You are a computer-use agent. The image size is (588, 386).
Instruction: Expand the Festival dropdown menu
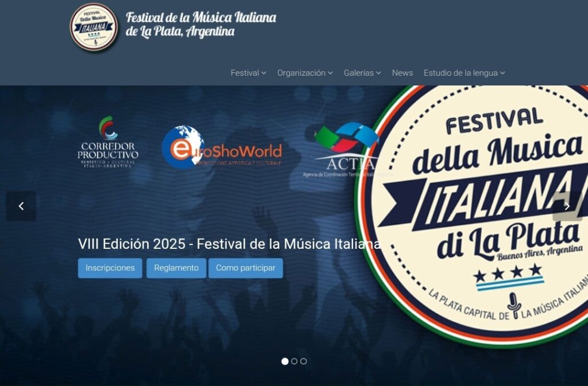pos(248,73)
